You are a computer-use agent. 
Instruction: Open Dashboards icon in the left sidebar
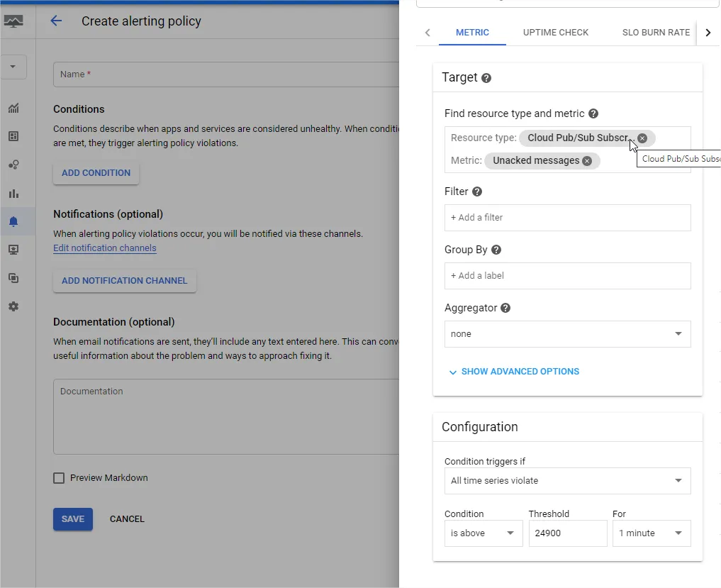[13, 136]
